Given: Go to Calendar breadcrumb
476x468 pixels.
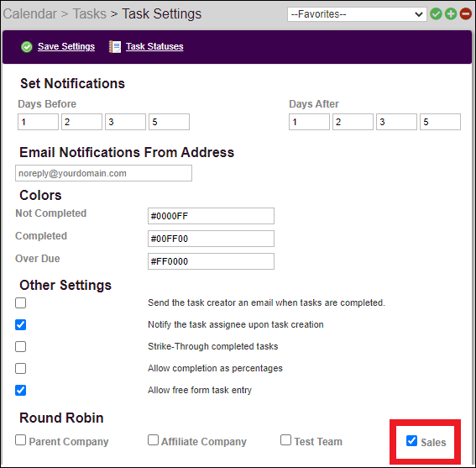Looking at the screenshot, I should [30, 14].
